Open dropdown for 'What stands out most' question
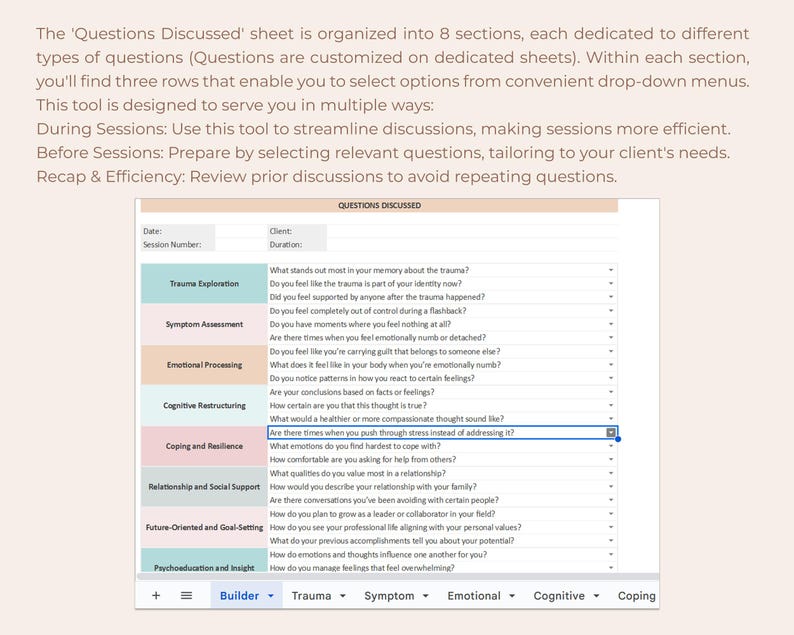 point(611,270)
